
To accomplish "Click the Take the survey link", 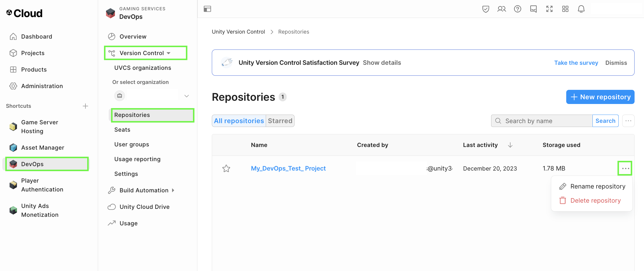I will (x=576, y=63).
